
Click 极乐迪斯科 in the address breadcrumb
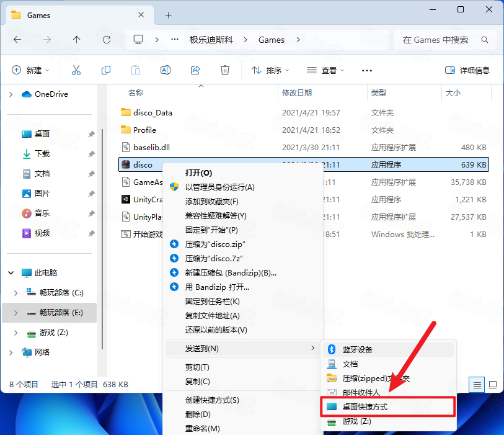[x=211, y=40]
